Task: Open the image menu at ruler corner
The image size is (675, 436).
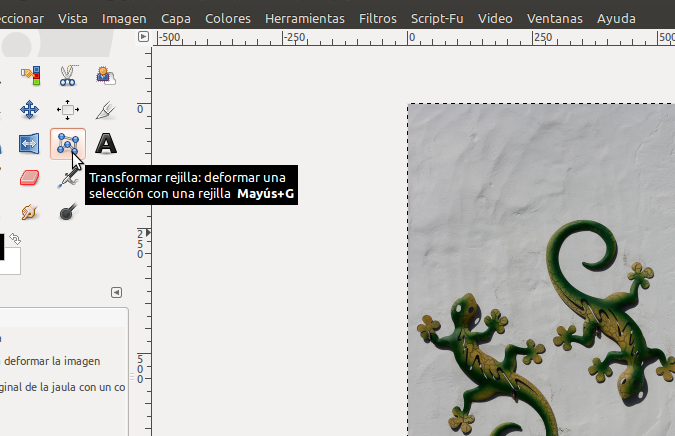Action: [x=143, y=37]
